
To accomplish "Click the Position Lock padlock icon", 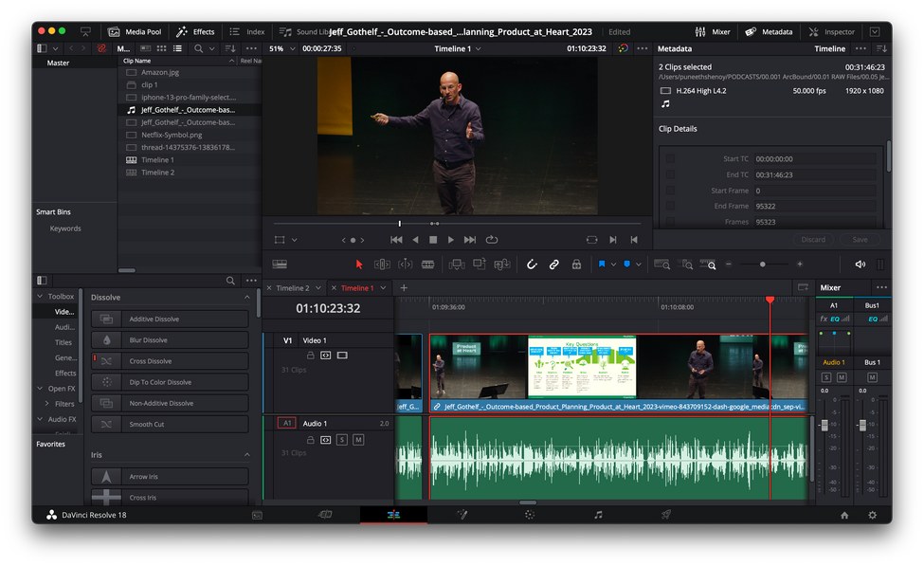I will (x=576, y=265).
